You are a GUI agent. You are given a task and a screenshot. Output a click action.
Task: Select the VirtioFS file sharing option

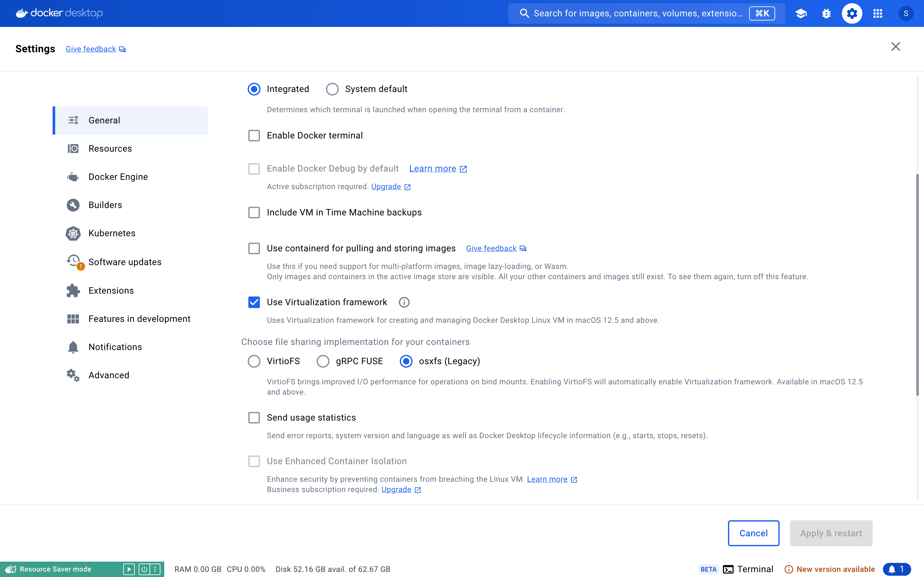[x=254, y=361]
